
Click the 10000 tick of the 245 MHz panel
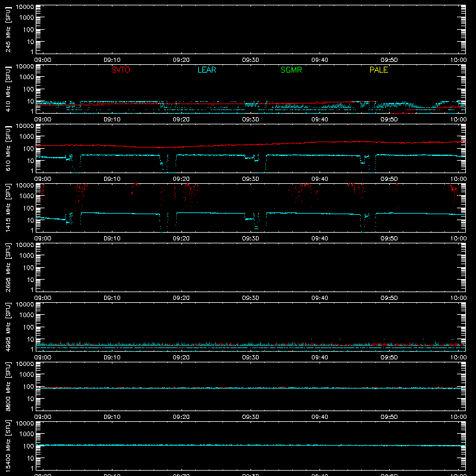(25, 7)
